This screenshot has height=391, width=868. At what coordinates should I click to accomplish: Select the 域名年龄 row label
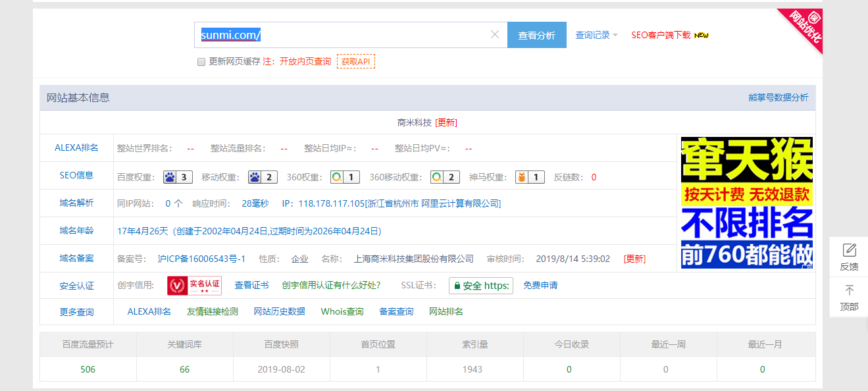(76, 230)
